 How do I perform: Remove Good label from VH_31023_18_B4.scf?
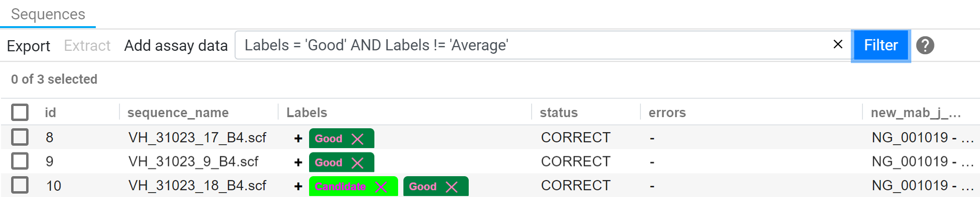[451, 187]
